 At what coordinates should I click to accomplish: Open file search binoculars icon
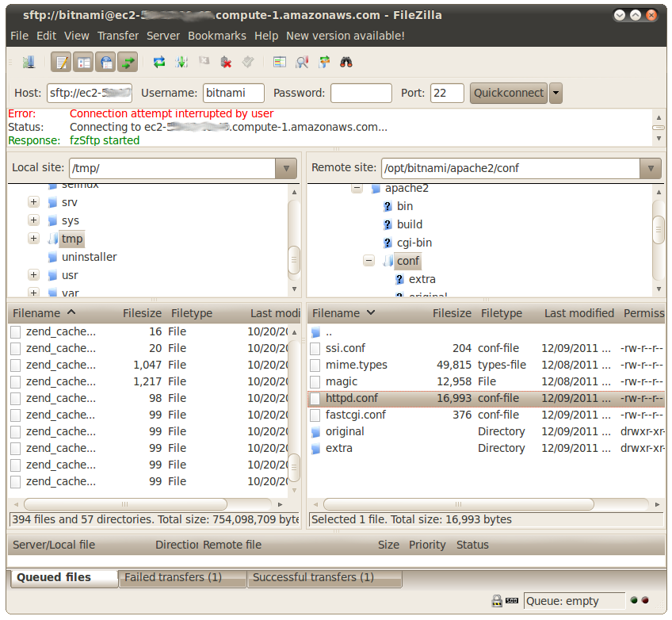346,63
